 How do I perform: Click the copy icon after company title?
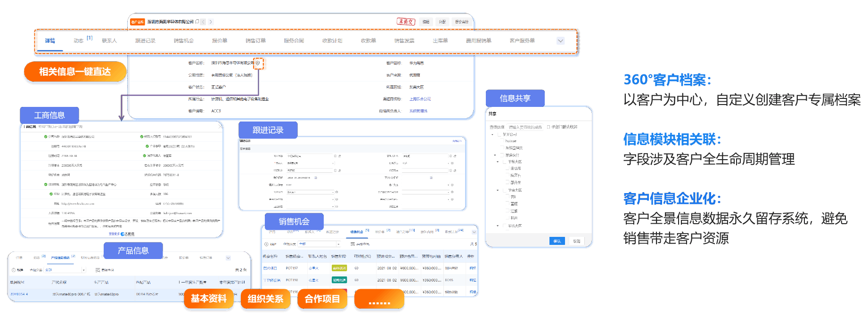tap(197, 22)
